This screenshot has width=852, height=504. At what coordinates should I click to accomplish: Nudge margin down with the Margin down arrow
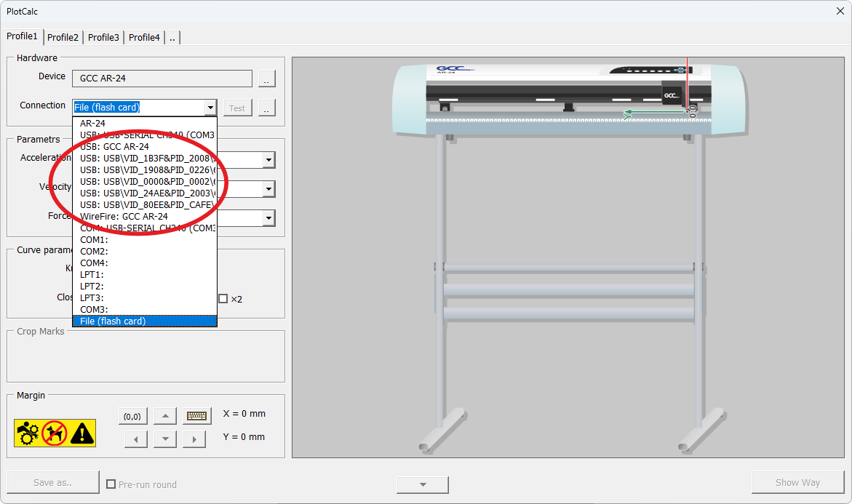(165, 439)
